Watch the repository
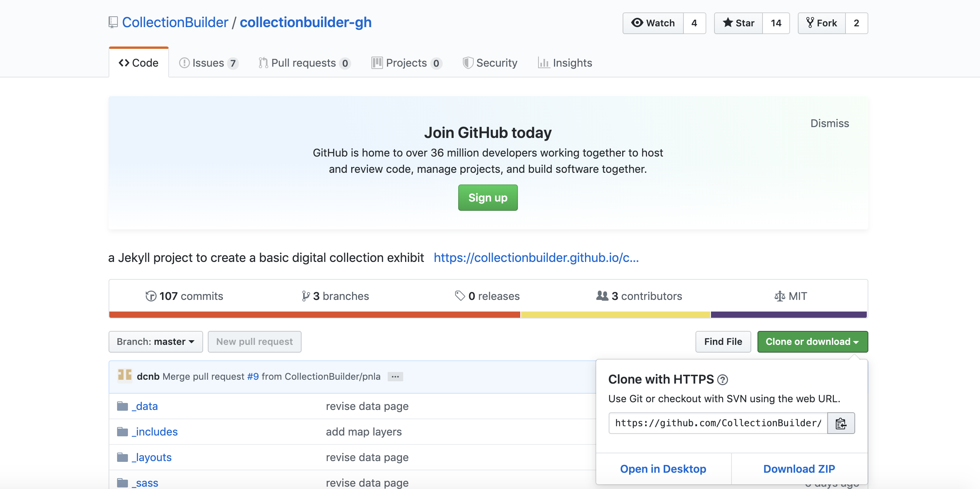Screen dimensions: 980x489 click(654, 23)
